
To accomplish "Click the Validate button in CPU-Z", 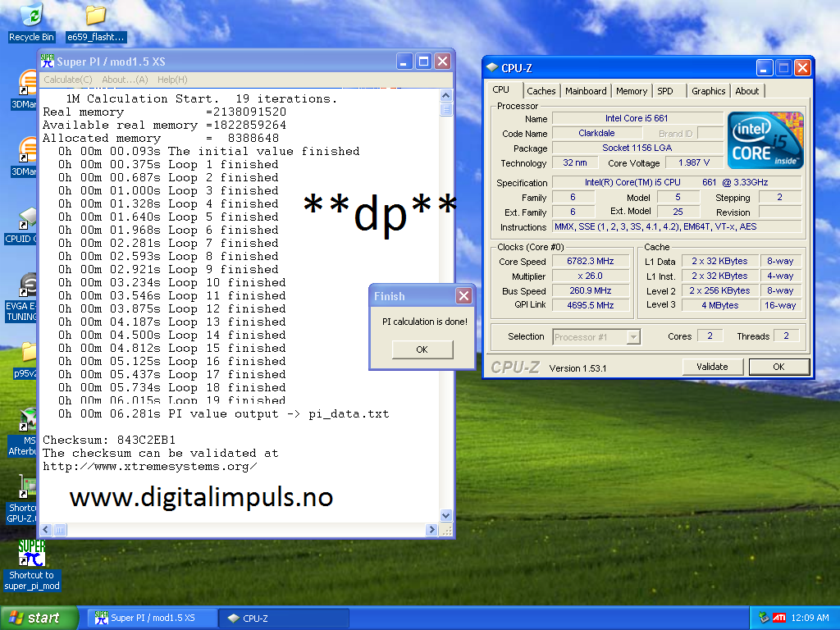I will click(712, 367).
